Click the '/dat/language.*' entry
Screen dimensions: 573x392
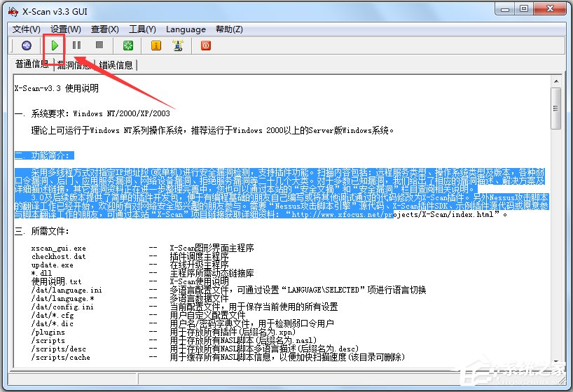63,298
